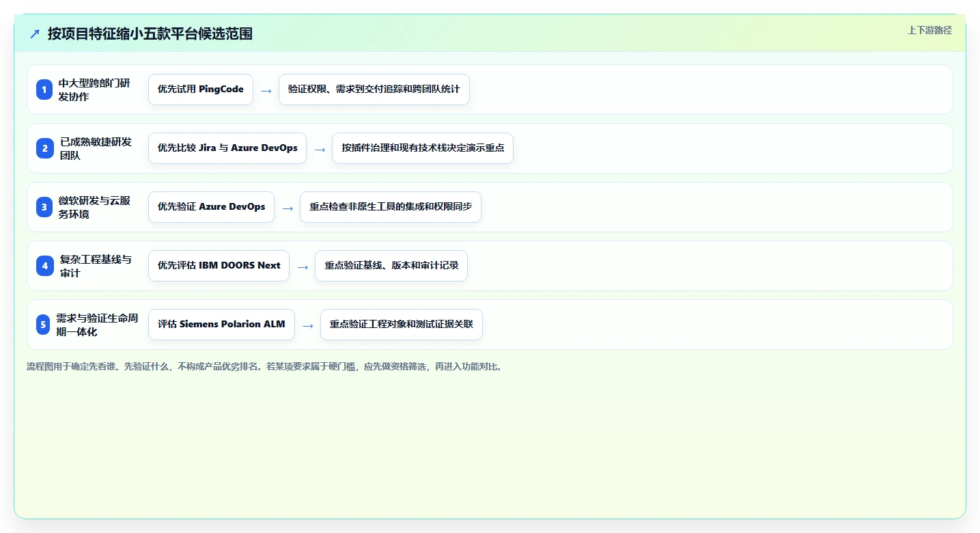
Task: Click the 优先评估 IBM DOORS Next box
Action: 219,266
